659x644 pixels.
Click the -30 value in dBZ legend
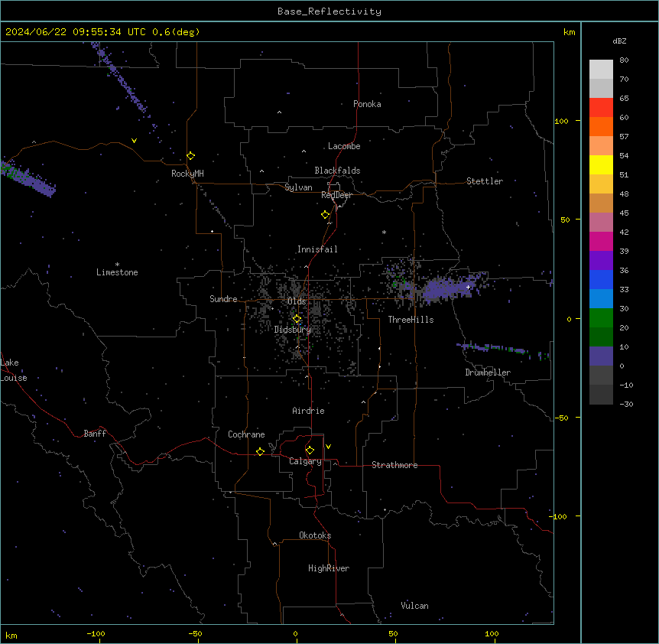pos(626,405)
